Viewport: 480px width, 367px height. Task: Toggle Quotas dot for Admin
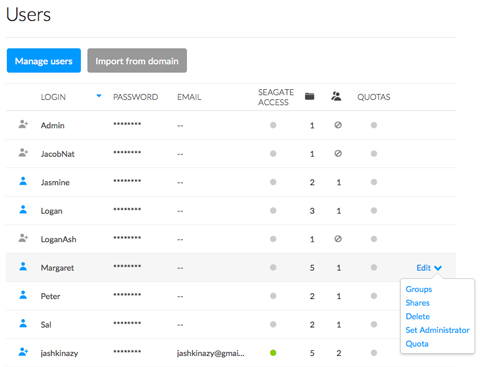[374, 125]
